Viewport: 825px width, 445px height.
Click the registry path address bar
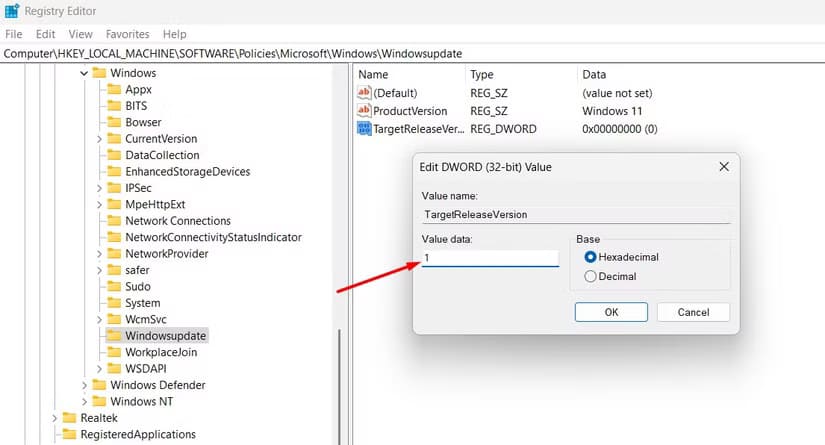(412, 54)
